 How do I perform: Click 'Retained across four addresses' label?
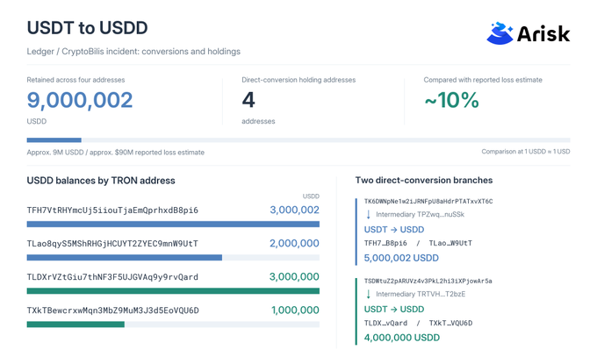pos(76,80)
